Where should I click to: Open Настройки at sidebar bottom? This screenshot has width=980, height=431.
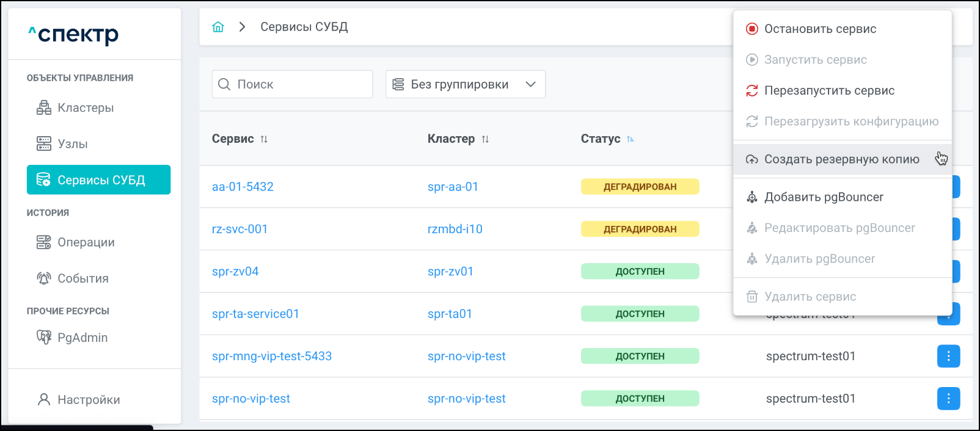click(88, 400)
